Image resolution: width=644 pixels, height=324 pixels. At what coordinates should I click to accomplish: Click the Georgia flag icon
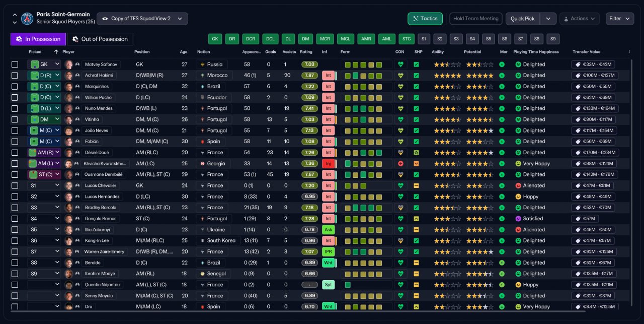(x=202, y=164)
